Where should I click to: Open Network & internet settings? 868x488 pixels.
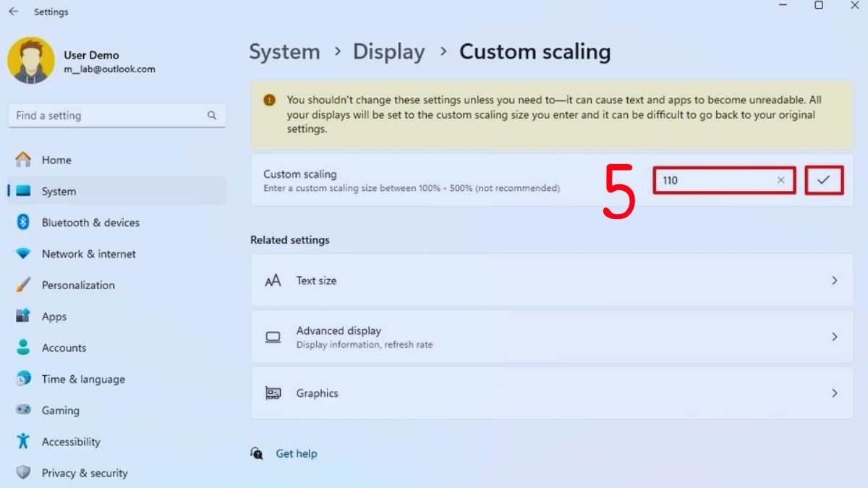pyautogui.click(x=88, y=254)
